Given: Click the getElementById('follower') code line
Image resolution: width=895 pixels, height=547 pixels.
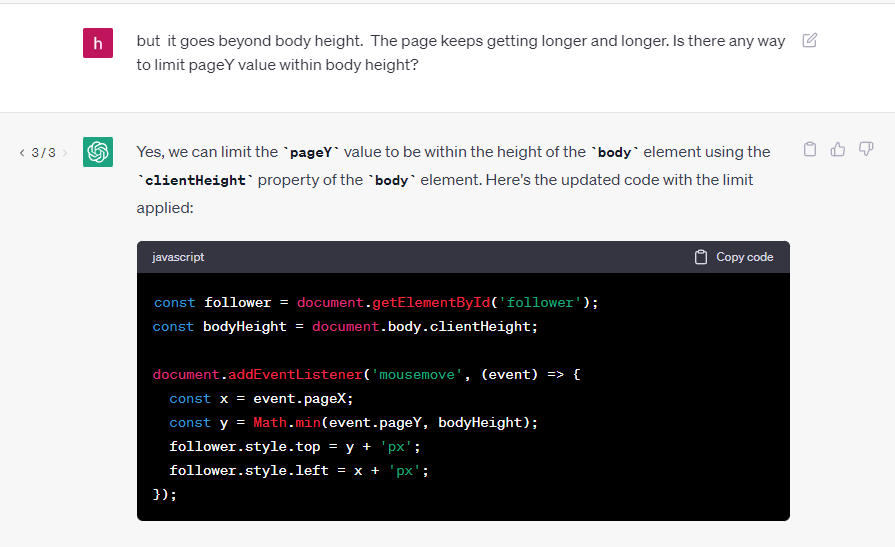Looking at the screenshot, I should click(376, 303).
